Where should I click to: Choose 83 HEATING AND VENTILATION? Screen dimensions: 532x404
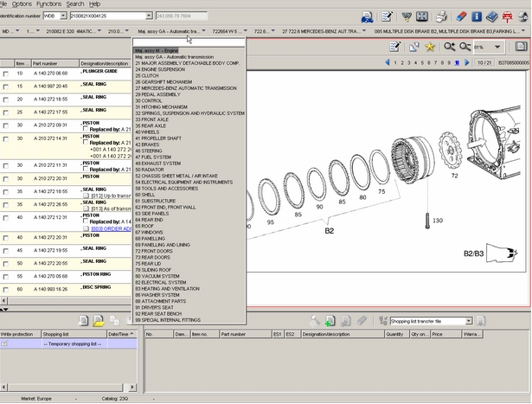167,289
